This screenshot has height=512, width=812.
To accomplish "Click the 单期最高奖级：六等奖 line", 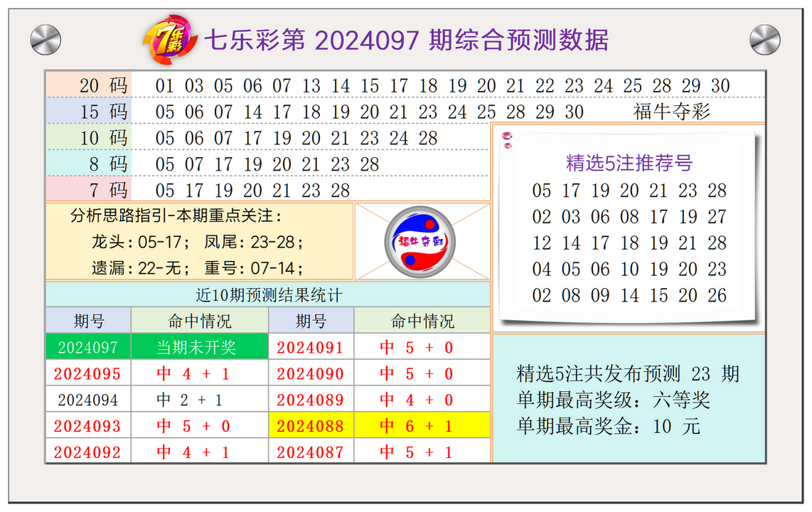I will [613, 400].
